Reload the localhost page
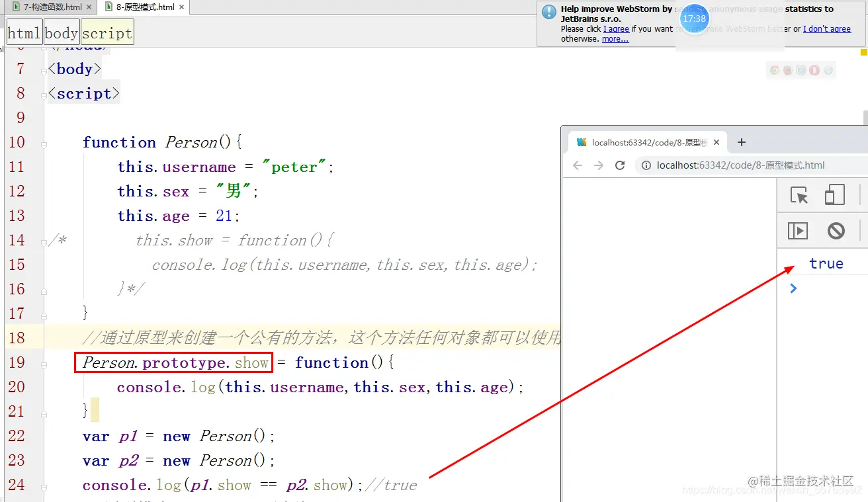 click(x=620, y=165)
